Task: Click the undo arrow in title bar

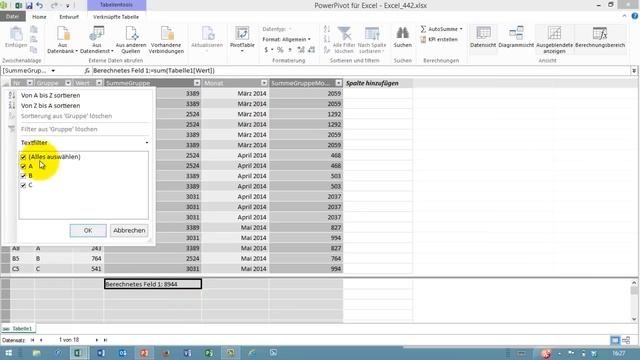Action: click(40, 6)
